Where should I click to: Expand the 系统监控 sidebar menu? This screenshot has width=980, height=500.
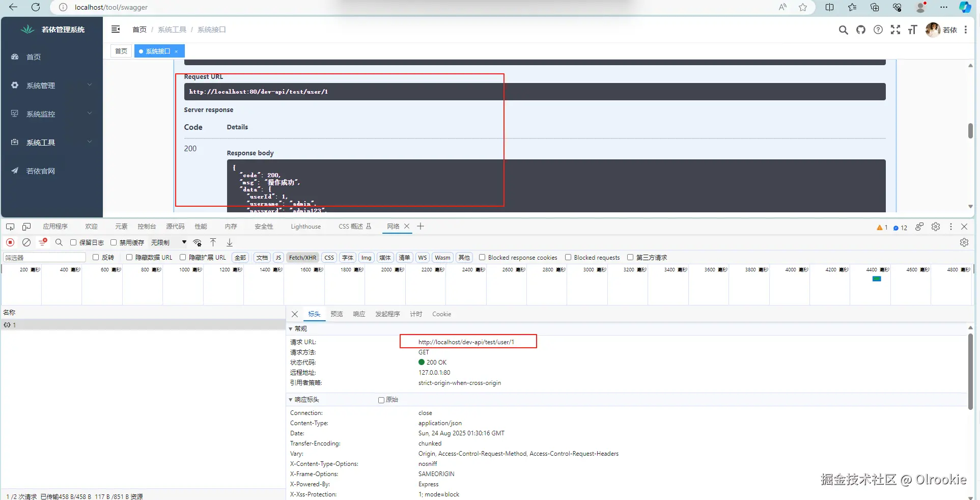point(51,114)
